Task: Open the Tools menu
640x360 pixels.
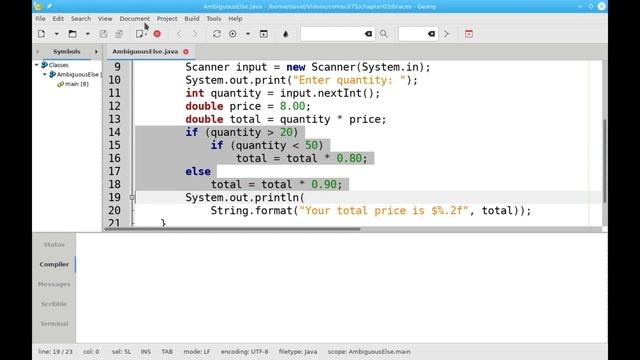Action: (213, 18)
